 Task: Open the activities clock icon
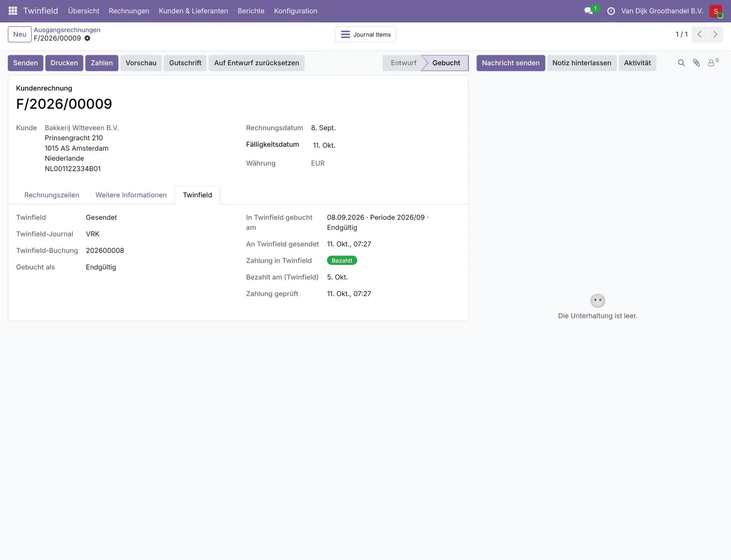pos(611,11)
